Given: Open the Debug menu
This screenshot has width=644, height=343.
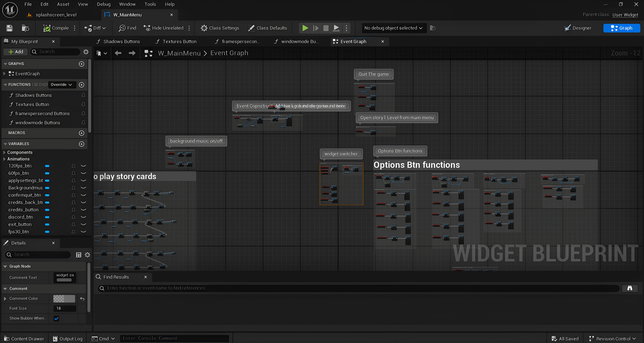Looking at the screenshot, I should click(x=103, y=4).
